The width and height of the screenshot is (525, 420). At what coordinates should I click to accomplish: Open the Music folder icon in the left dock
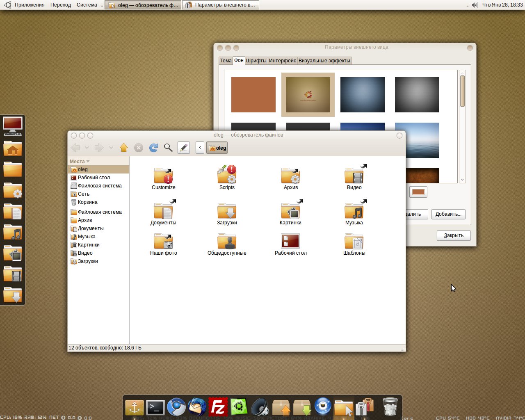pyautogui.click(x=13, y=233)
